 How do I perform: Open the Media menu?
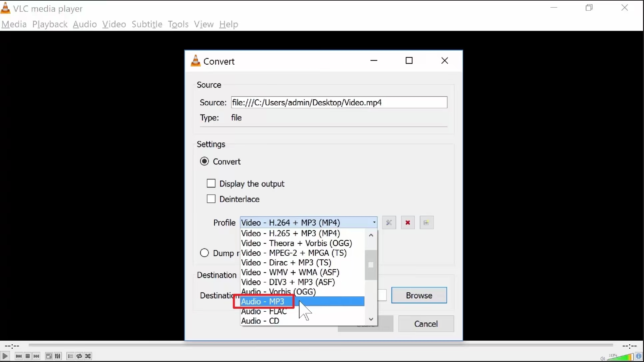[x=14, y=24]
